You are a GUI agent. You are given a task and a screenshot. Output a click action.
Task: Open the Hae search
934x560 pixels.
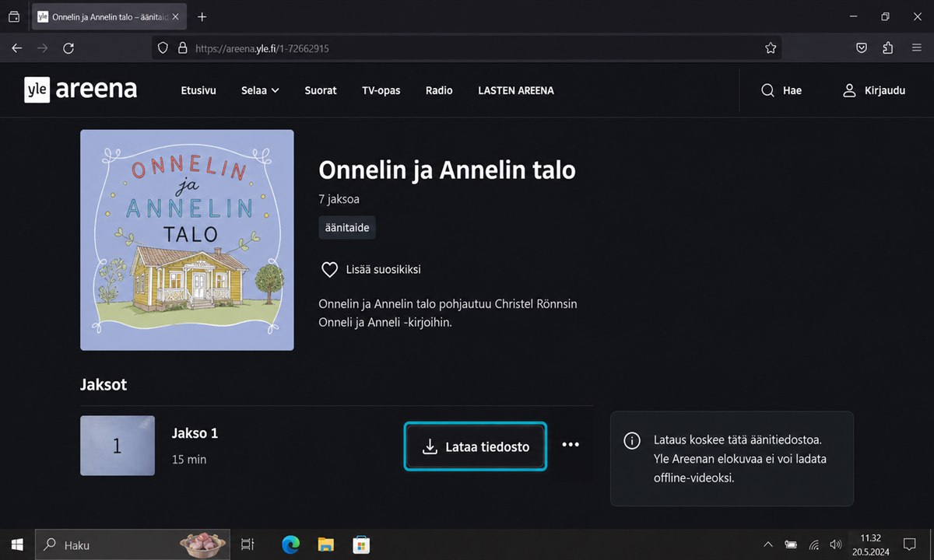tap(781, 90)
